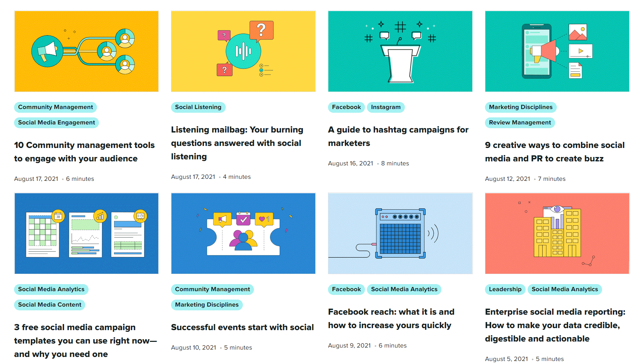
Task: Select the Social Media Engagement tag
Action: pyautogui.click(x=56, y=123)
